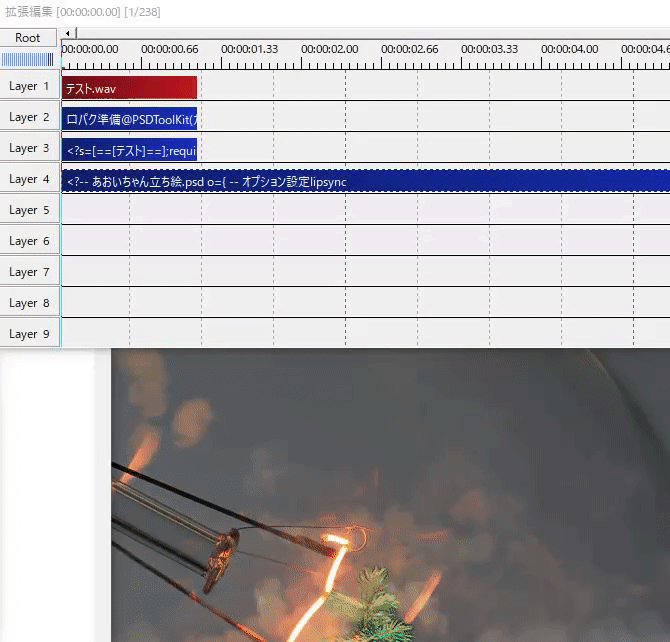Toggle visibility of Layer 9
This screenshot has height=642, width=670.
tap(29, 334)
